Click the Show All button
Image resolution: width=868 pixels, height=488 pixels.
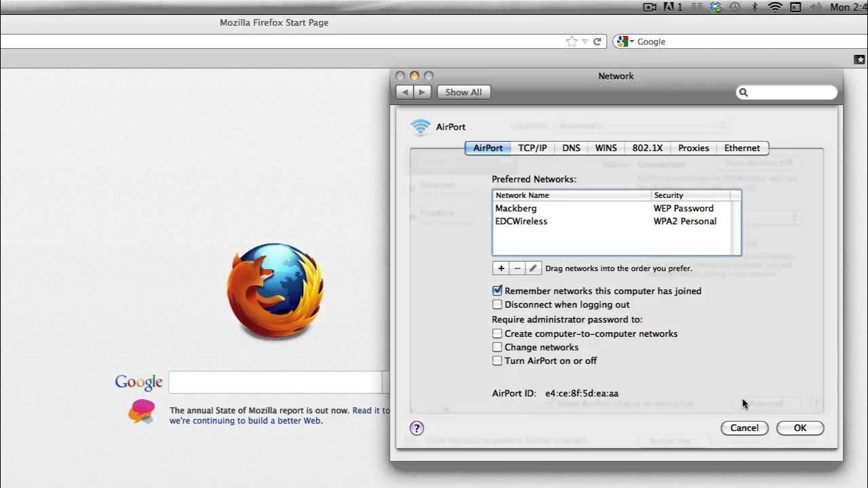point(464,92)
